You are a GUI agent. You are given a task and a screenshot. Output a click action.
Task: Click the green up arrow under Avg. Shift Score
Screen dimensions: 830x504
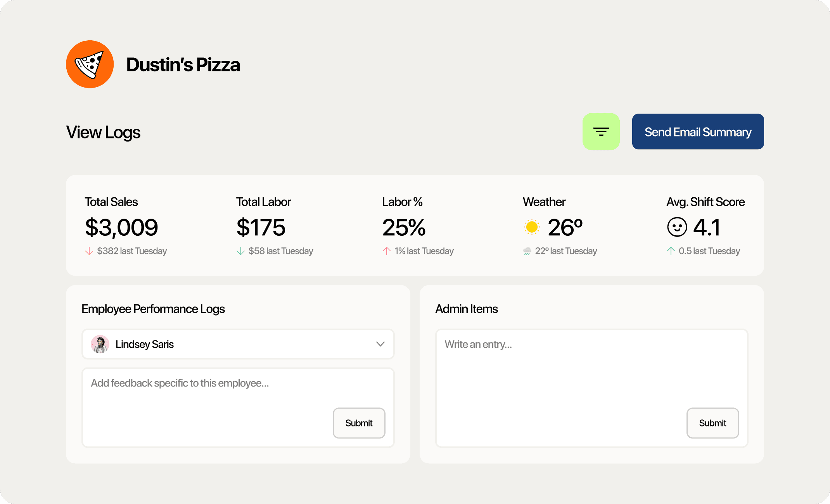(x=671, y=251)
